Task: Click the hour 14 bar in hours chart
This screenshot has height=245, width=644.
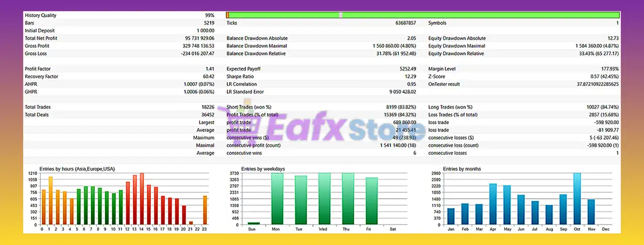Action: coord(142,199)
